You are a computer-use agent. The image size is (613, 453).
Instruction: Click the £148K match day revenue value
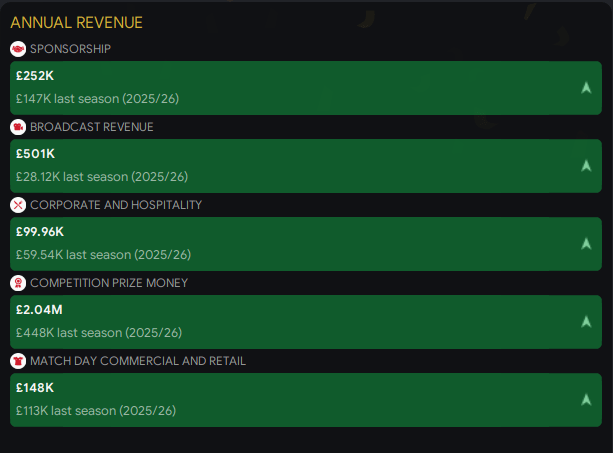click(x=35, y=387)
